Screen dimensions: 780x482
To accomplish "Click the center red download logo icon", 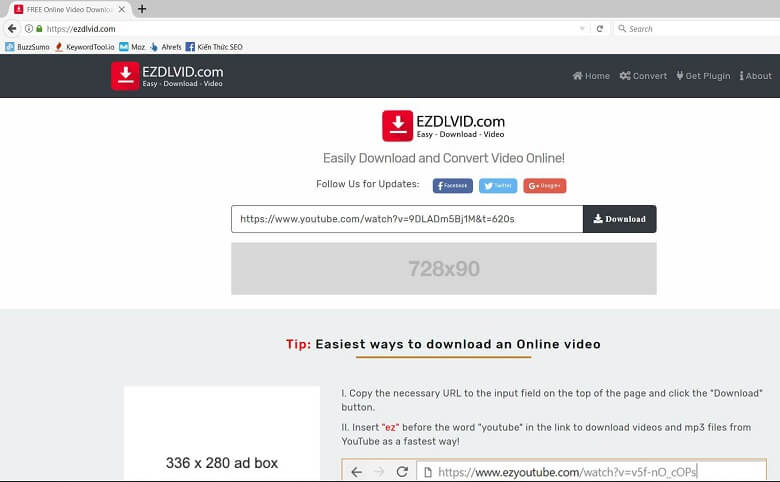I will [x=397, y=126].
